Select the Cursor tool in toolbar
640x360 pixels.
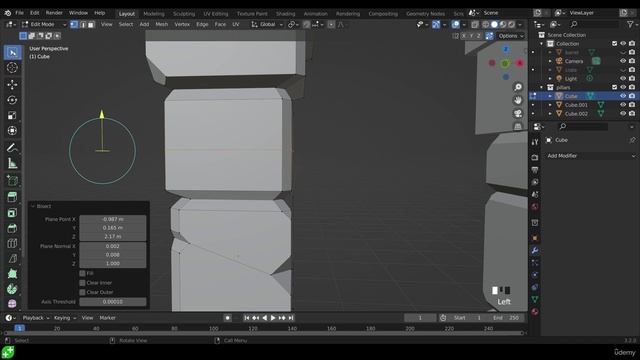(12, 68)
